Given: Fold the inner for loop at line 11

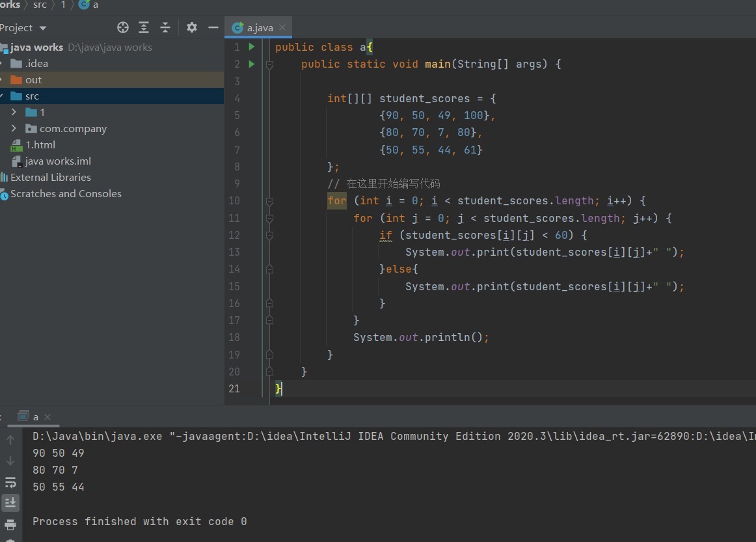Looking at the screenshot, I should point(269,219).
